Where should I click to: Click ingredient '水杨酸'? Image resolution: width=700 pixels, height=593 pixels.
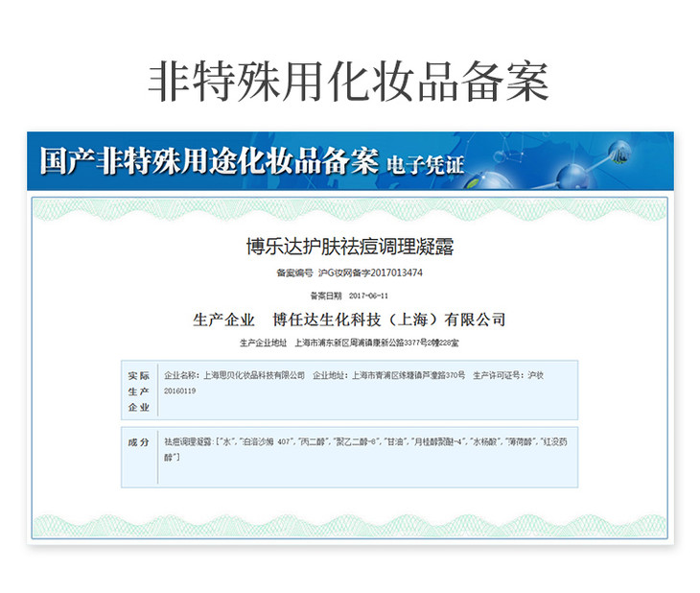pyautogui.click(x=484, y=441)
